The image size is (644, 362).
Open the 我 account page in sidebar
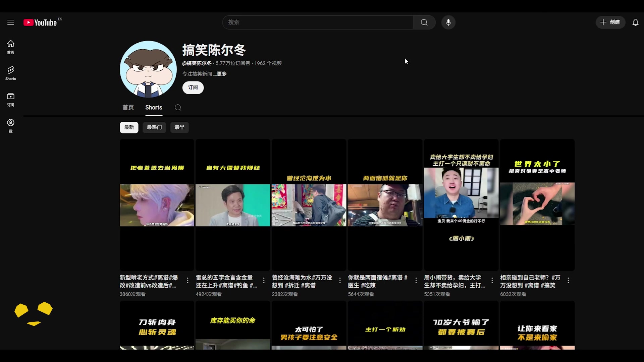(x=11, y=126)
